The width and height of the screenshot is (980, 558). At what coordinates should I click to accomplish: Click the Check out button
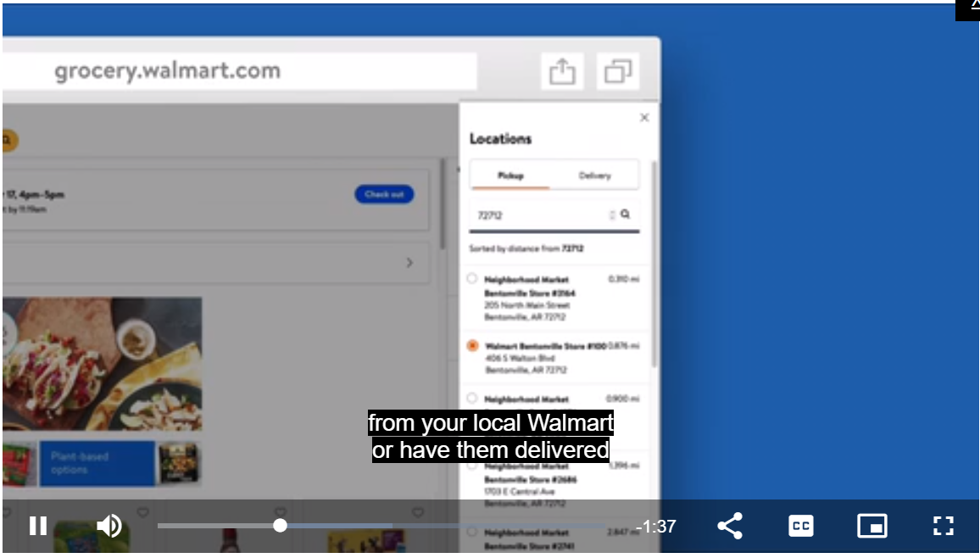[384, 194]
